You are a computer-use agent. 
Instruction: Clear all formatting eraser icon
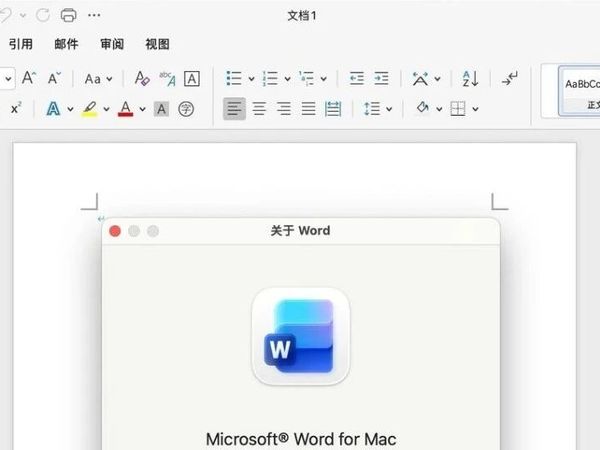click(x=142, y=78)
